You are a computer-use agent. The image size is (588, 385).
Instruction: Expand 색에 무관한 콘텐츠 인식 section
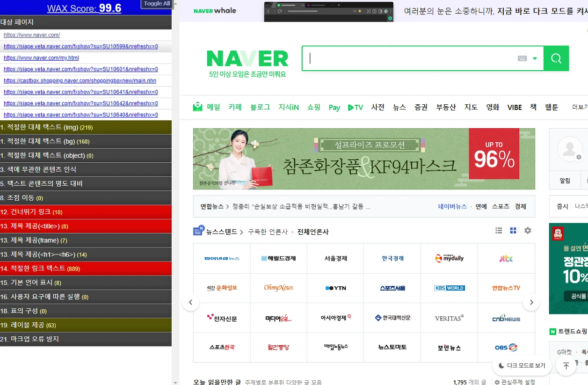coord(86,169)
